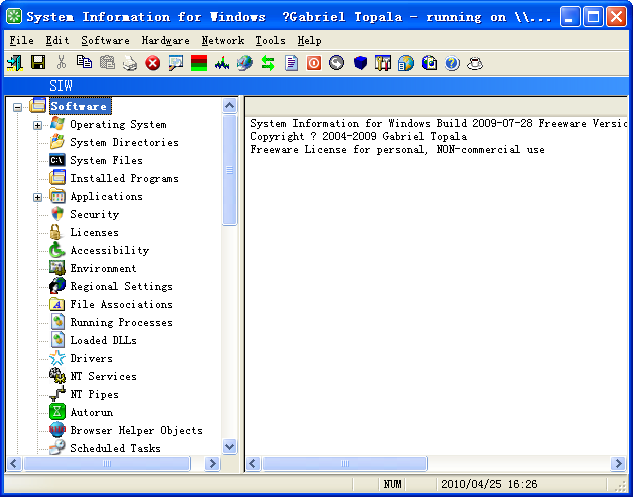Click the Exit door icon in toolbar
The image size is (633, 497).
[x=15, y=63]
